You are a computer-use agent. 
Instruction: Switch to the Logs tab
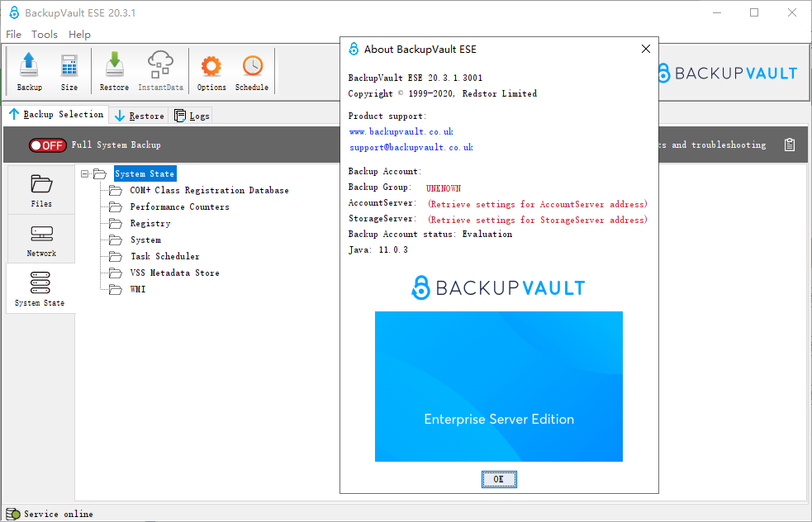[x=192, y=116]
